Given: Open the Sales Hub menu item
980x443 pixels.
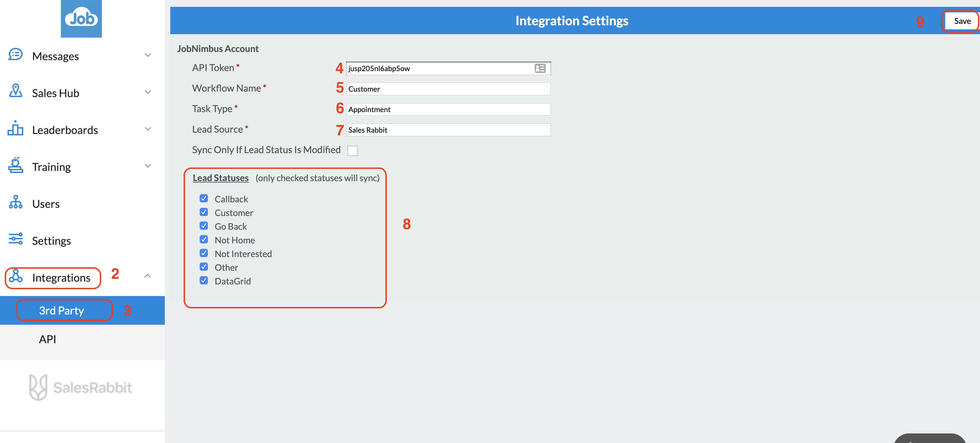Looking at the screenshot, I should tap(55, 93).
